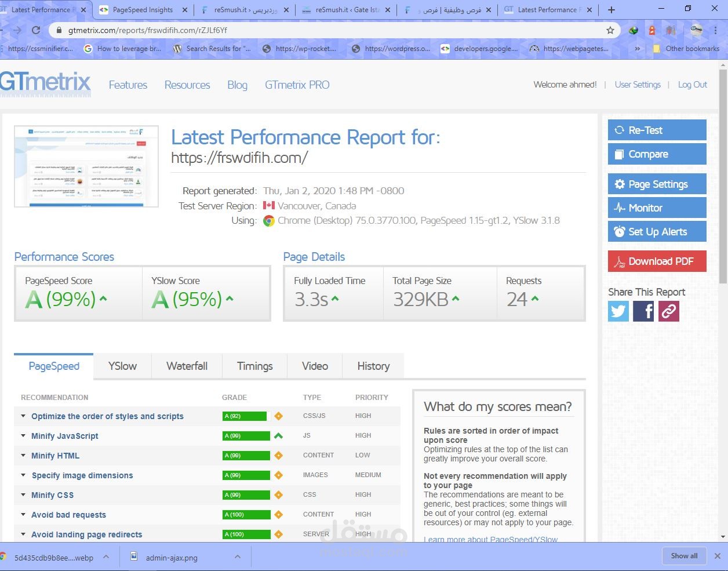Switch to the Waterfall tab

[187, 366]
